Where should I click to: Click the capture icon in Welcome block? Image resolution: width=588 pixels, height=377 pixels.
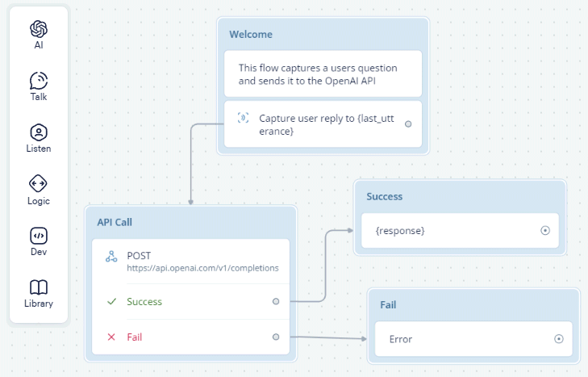point(244,118)
